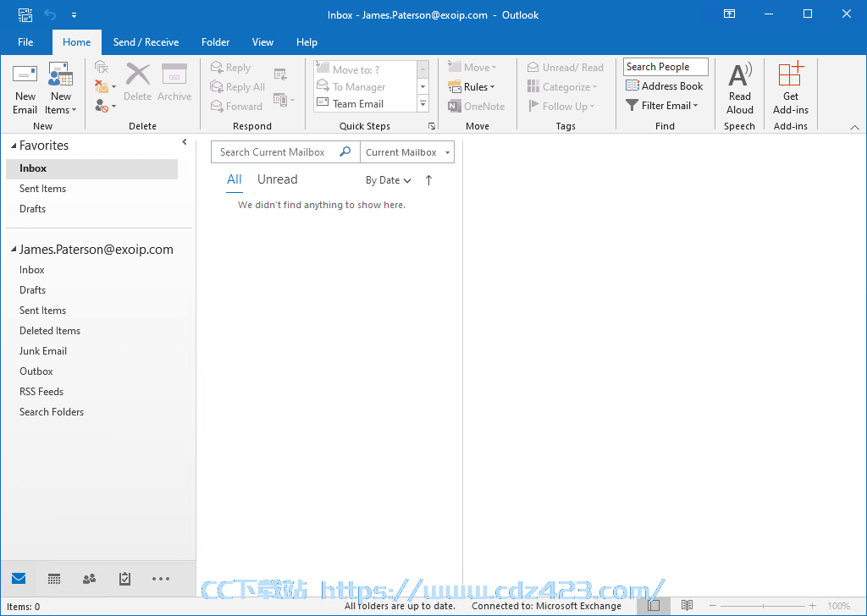This screenshot has width=867, height=616.
Task: Open Sent Items under Favorites
Action: pos(91,189)
